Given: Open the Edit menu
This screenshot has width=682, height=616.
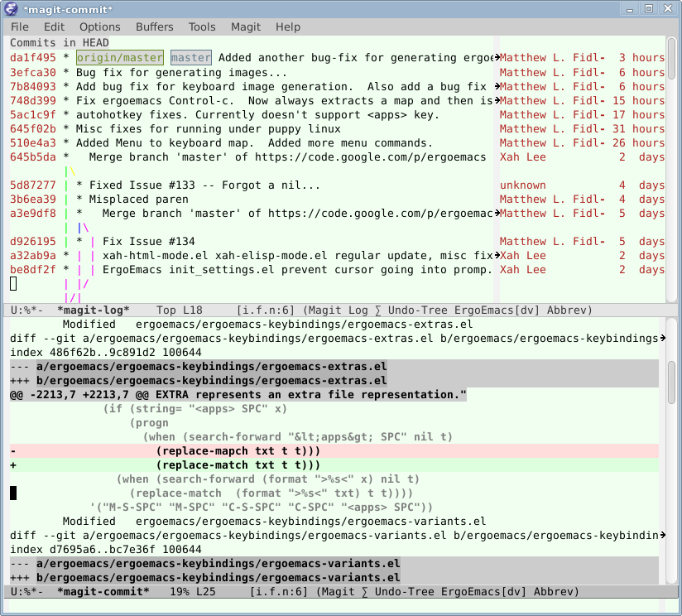Looking at the screenshot, I should click(x=54, y=27).
